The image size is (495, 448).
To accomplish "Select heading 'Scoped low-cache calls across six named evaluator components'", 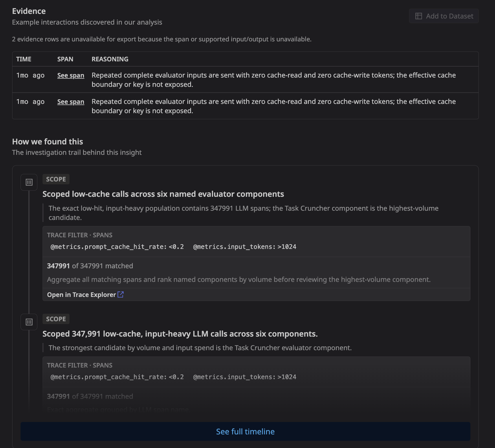I will (163, 194).
